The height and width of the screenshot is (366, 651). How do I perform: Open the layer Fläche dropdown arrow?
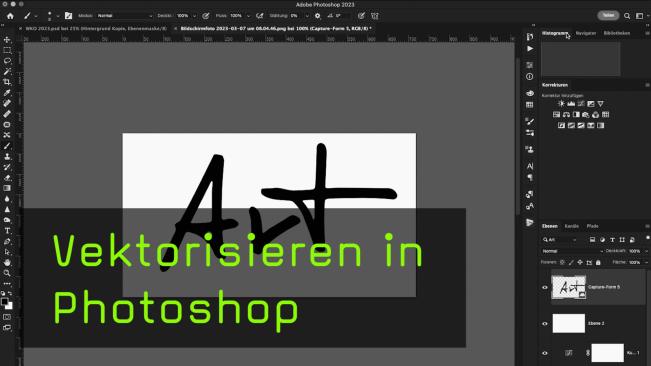646,262
